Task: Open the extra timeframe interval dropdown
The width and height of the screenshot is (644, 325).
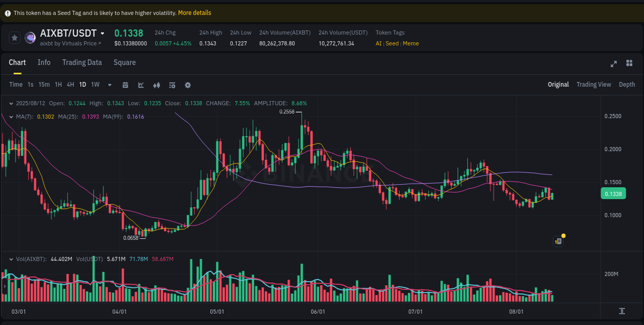Action: 109,85
